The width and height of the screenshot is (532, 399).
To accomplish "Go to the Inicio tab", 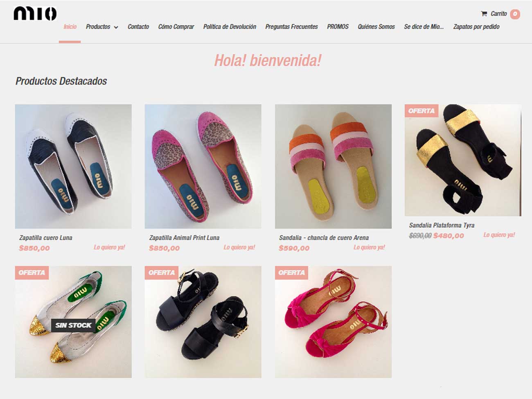I will (x=70, y=27).
